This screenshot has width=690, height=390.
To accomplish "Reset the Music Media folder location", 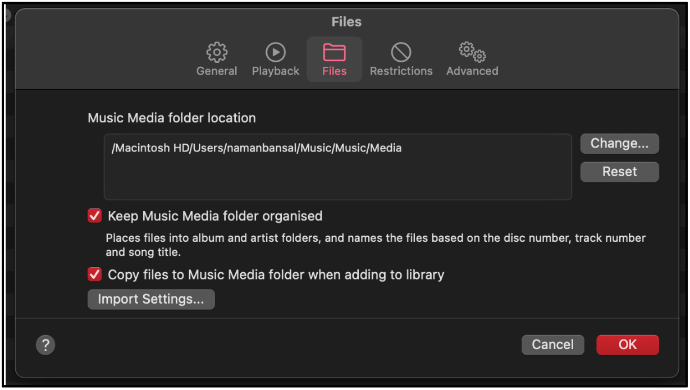I will pos(619,172).
